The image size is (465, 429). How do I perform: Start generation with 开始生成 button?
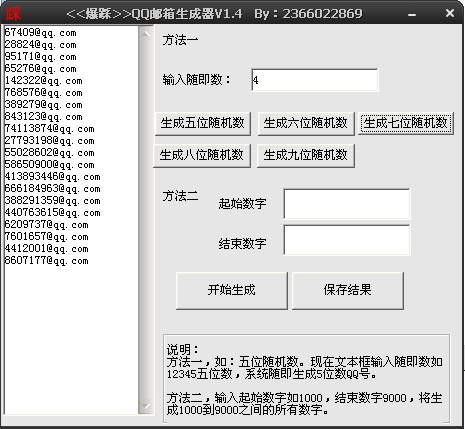(232, 291)
